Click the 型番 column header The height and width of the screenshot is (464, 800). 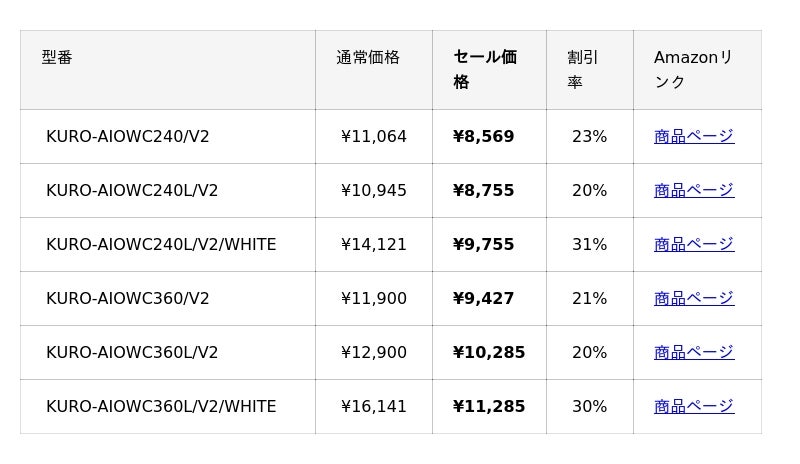click(57, 58)
